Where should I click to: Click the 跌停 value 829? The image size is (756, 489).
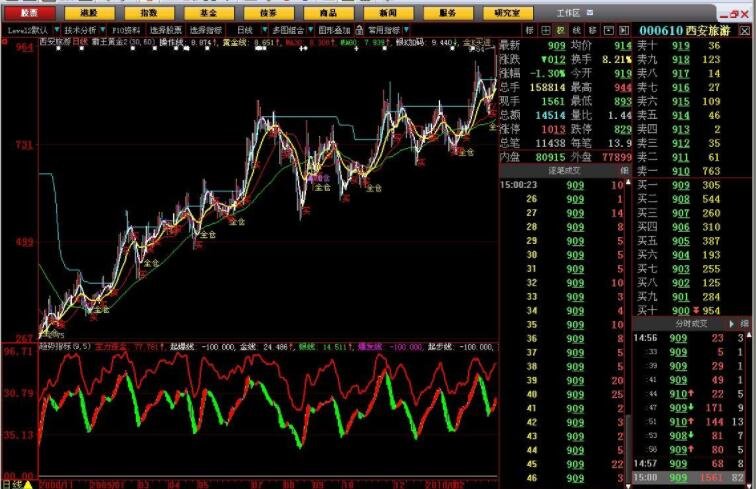(623, 129)
